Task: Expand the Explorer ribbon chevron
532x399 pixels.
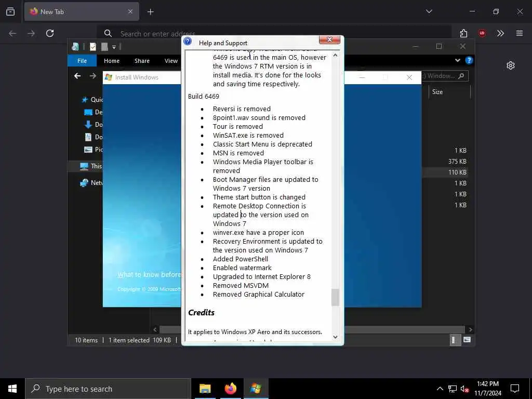Action: 457,60
